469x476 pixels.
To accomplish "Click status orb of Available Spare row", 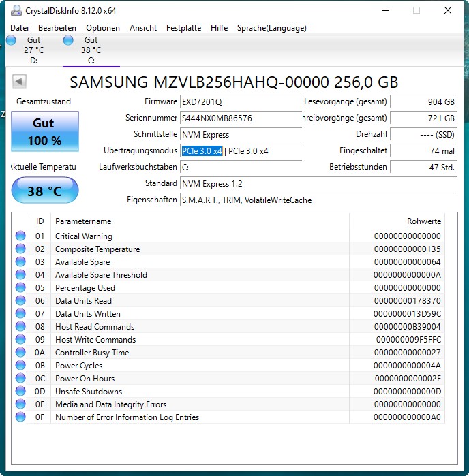I will click(x=20, y=261).
